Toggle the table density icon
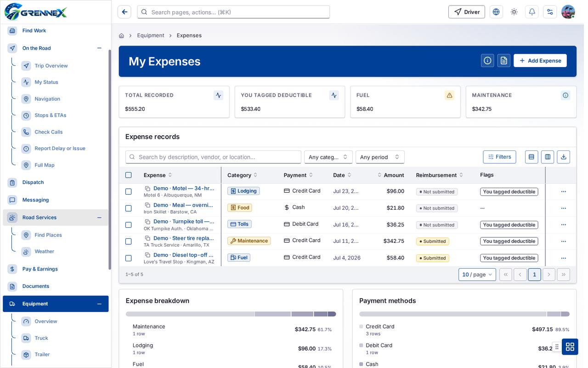This screenshot has height=368, width=588. (x=531, y=157)
